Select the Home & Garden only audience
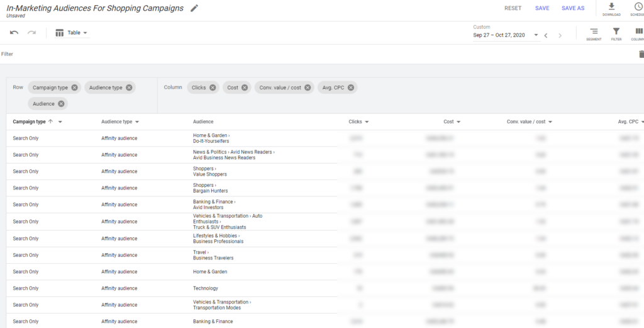The image size is (644, 328). pyautogui.click(x=210, y=272)
